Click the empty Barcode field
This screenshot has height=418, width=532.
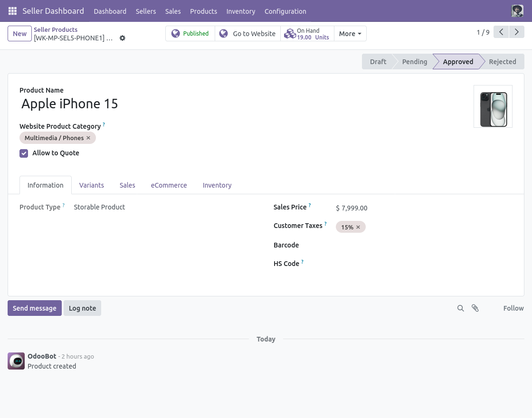click(424, 245)
